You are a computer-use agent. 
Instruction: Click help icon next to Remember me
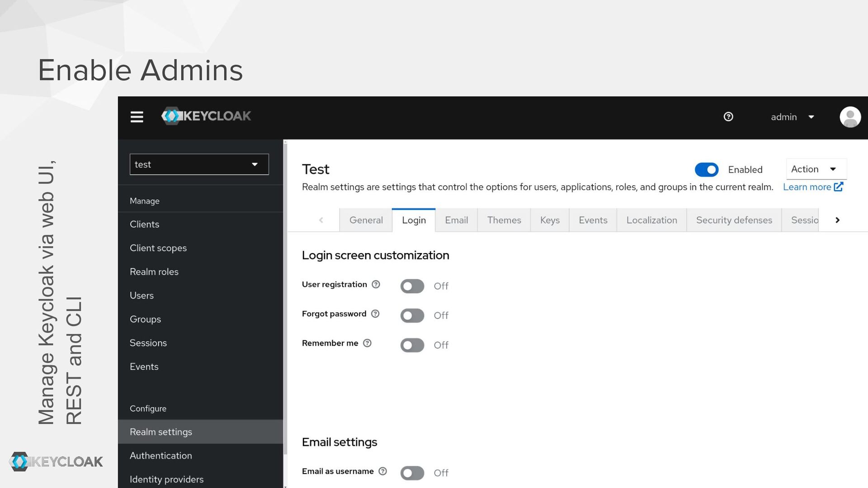click(367, 343)
